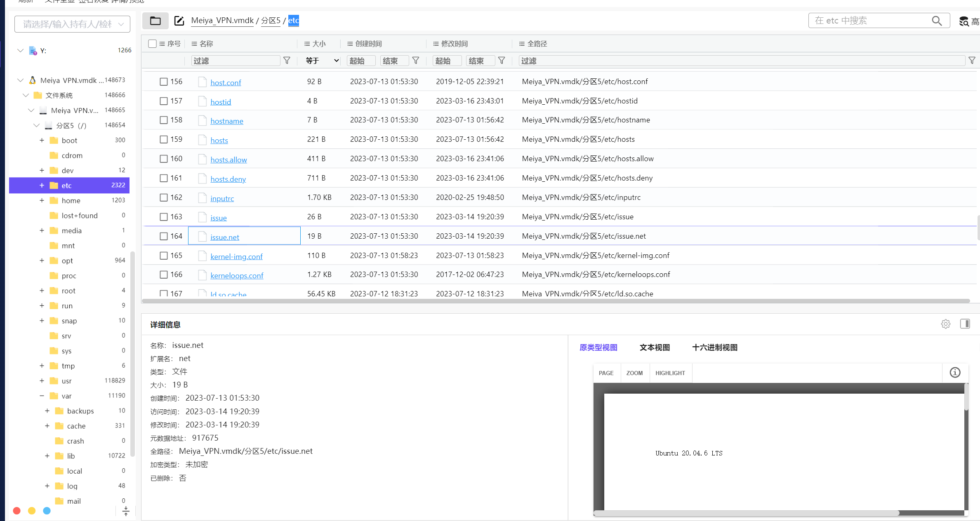Open the size comparison dropdown
980x521 pixels.
(322, 61)
